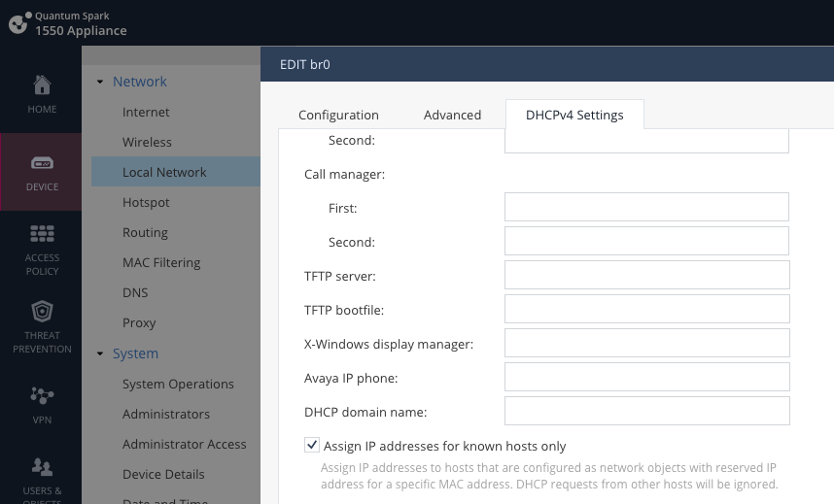Click the Quantum Spark logo icon
834x504 pixels.
pos(20,23)
